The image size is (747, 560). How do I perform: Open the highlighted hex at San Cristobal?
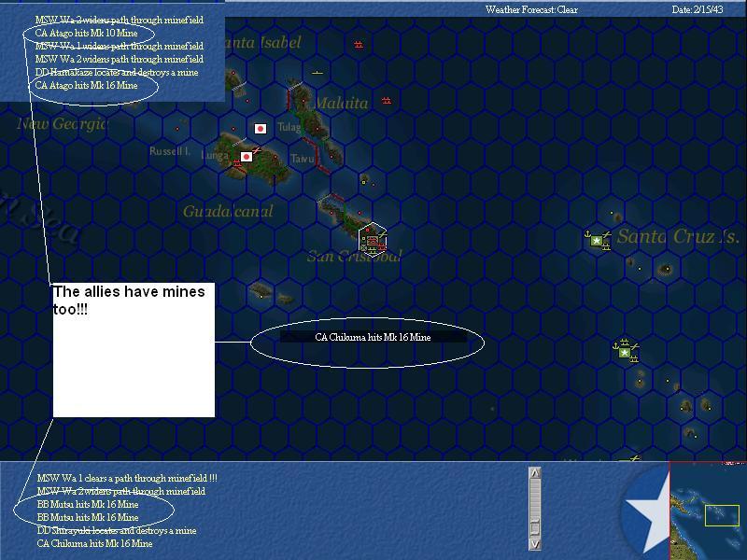373,240
